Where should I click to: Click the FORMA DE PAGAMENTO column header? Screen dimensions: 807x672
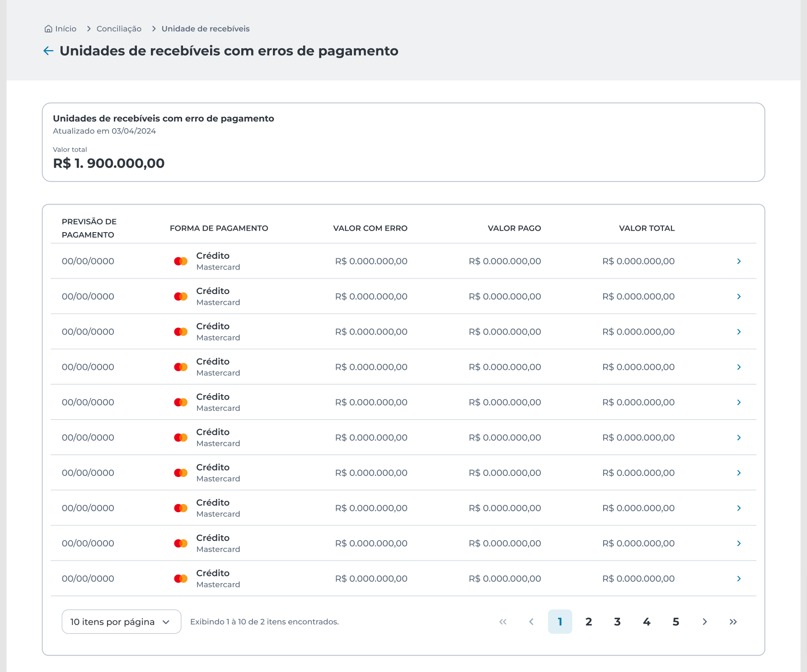click(x=219, y=229)
